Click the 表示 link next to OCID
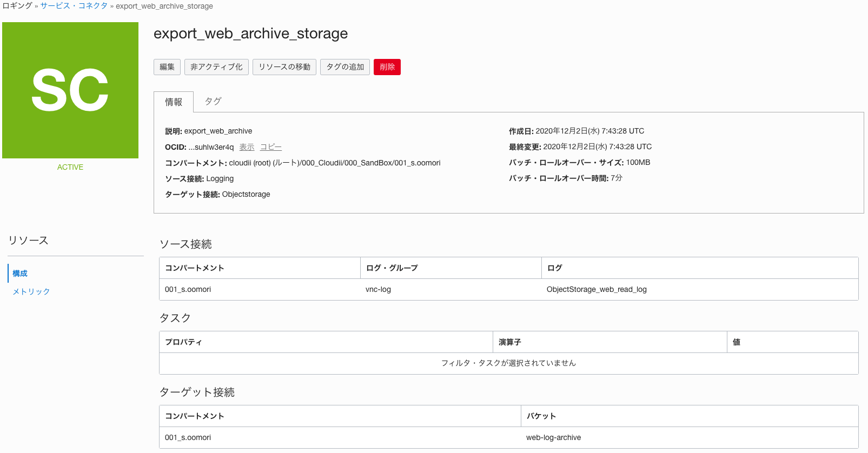This screenshot has width=868, height=453. pyautogui.click(x=247, y=147)
